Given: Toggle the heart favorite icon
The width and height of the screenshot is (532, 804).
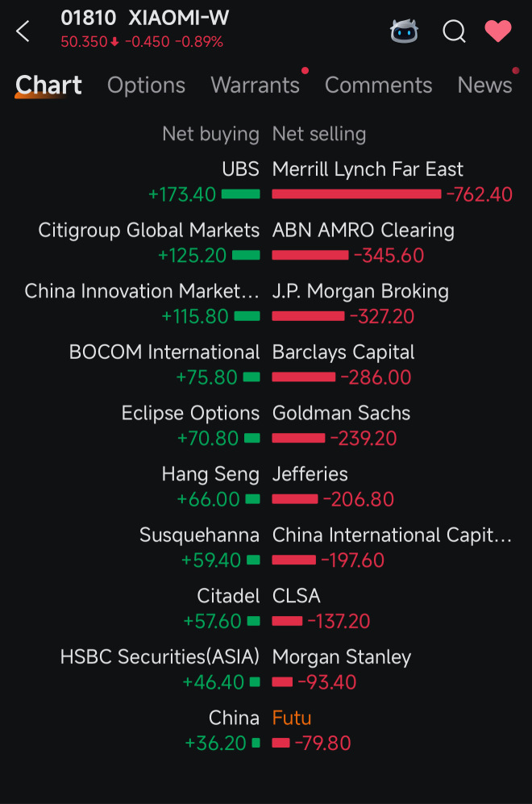Looking at the screenshot, I should [498, 31].
